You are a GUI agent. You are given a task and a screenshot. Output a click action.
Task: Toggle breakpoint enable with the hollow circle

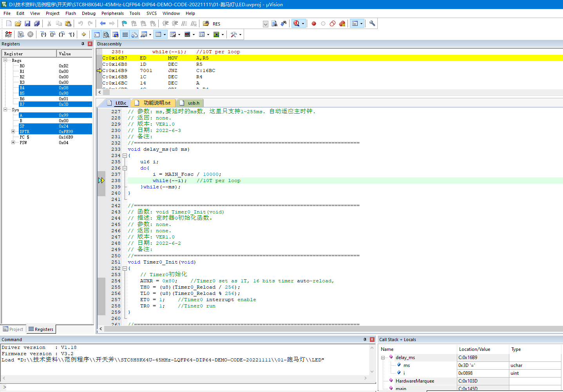pos(323,23)
